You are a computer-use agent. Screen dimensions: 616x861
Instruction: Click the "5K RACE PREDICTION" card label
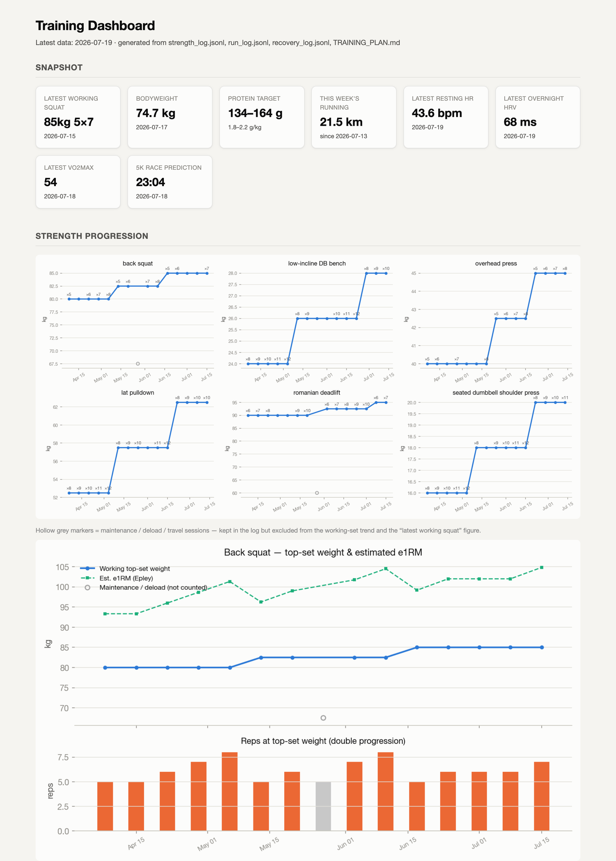pyautogui.click(x=169, y=168)
